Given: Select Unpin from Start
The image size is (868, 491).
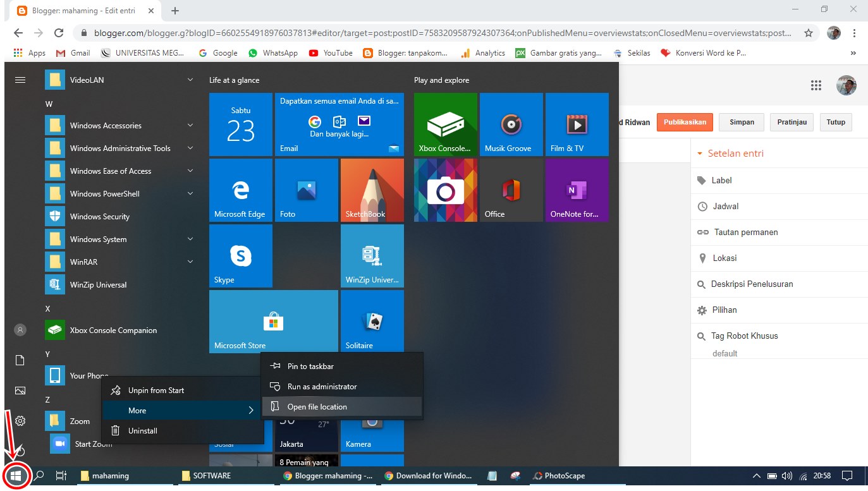Looking at the screenshot, I should pyautogui.click(x=182, y=391).
